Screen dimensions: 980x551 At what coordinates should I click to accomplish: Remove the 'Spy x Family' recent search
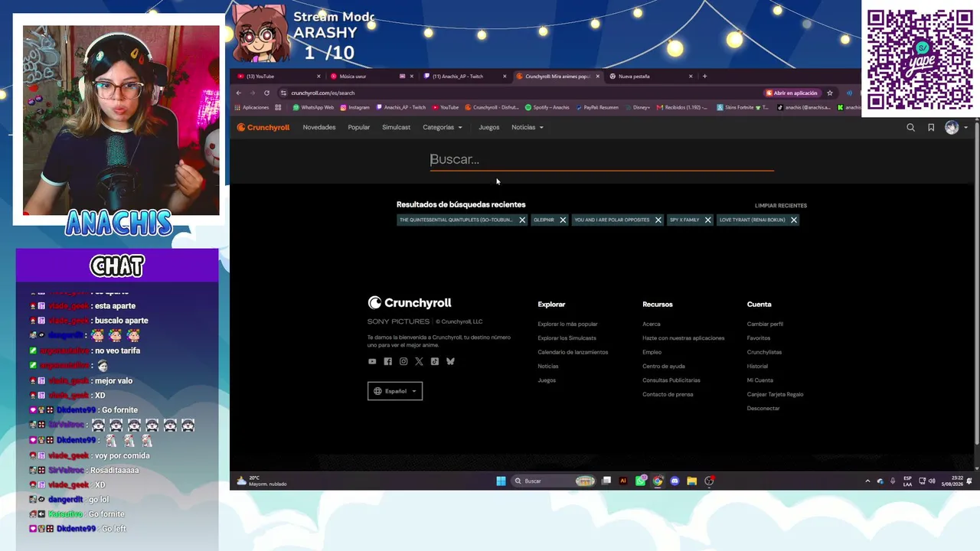coord(707,220)
